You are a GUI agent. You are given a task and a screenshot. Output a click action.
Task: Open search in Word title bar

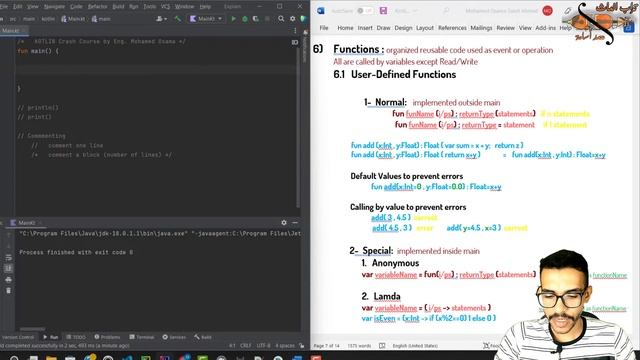click(447, 11)
